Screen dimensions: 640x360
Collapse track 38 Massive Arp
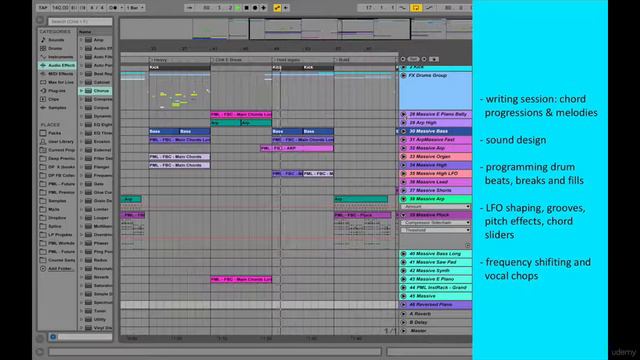coord(403,199)
